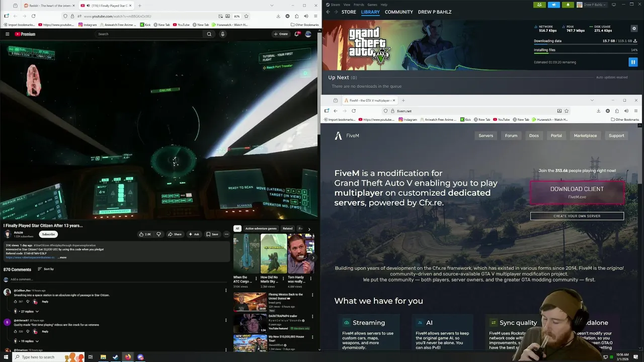Expand Drew P Bahlz account dropdown in Steam
644x362 pixels.
(x=593, y=5)
